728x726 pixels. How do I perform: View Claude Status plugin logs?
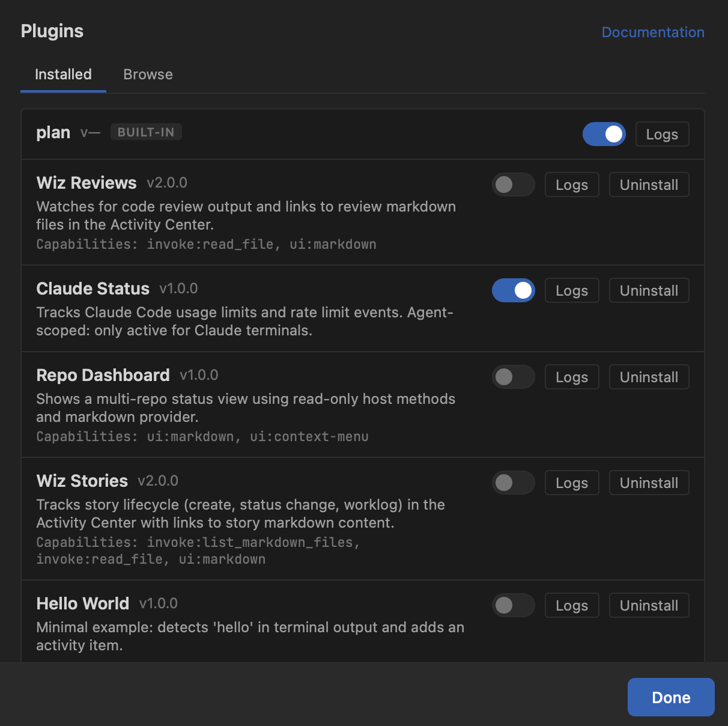tap(571, 290)
